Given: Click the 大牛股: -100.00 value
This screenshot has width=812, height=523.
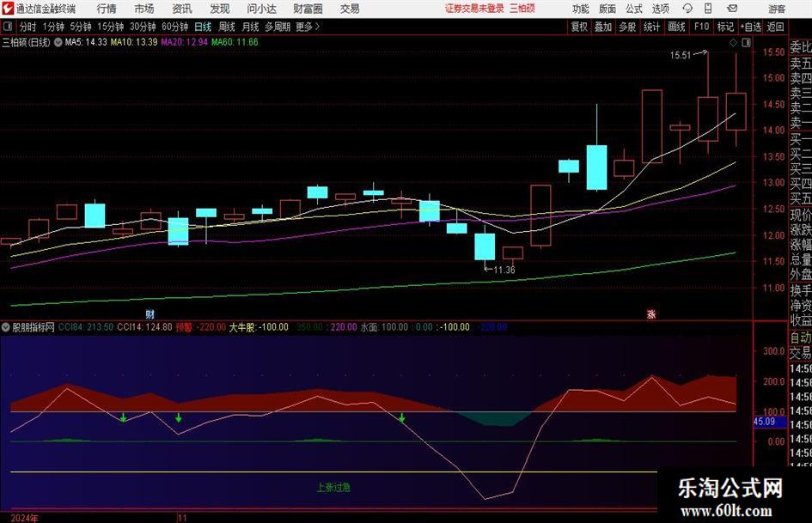Looking at the screenshot, I should tap(259, 327).
